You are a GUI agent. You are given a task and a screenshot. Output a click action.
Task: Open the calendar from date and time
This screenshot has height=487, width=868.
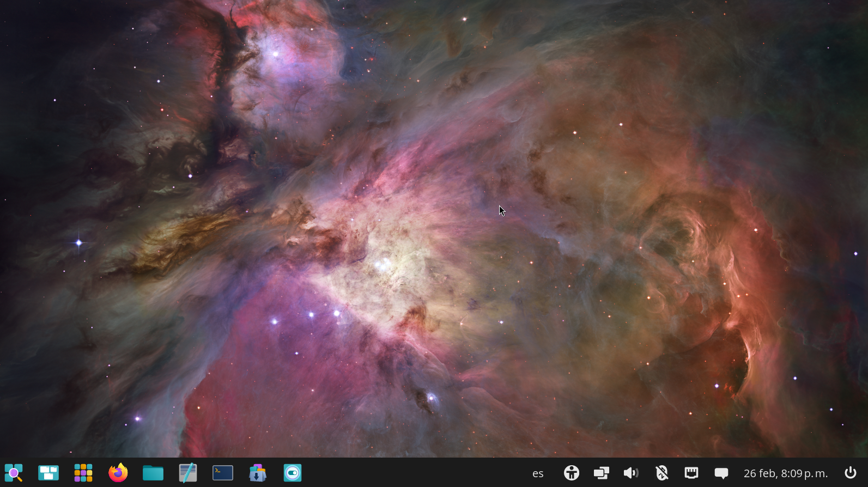click(785, 473)
